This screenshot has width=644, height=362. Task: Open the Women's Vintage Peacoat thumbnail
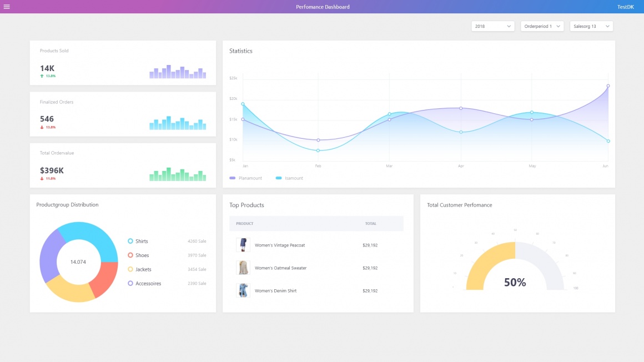click(243, 245)
